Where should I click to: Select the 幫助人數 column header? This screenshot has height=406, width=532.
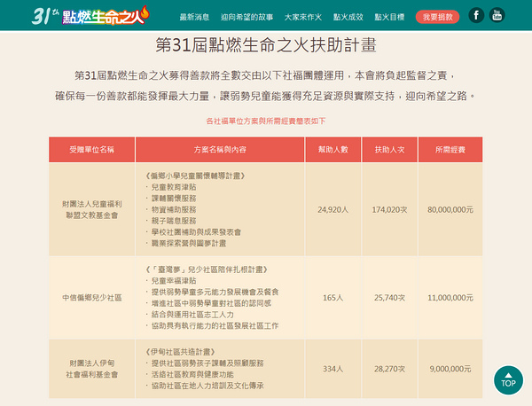(333, 150)
